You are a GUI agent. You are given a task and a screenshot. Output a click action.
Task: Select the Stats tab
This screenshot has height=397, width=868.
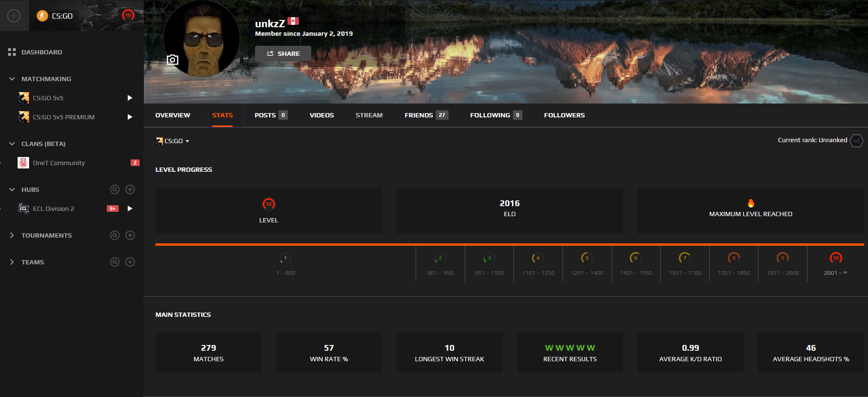pyautogui.click(x=223, y=115)
